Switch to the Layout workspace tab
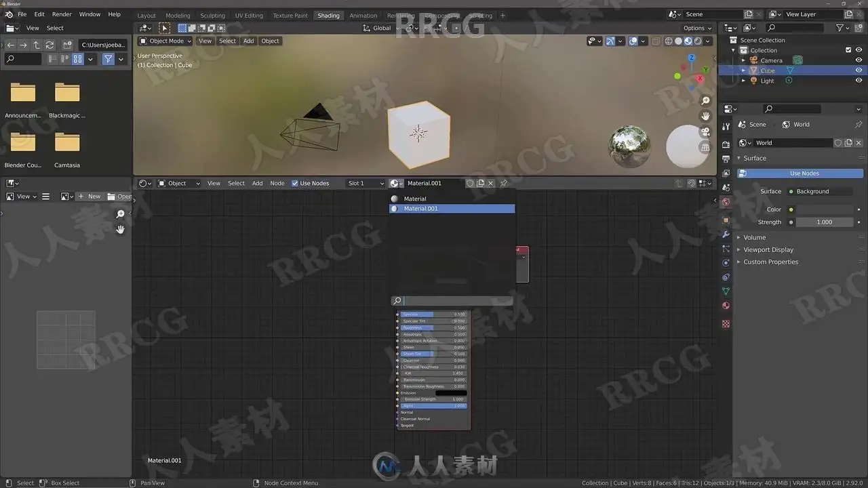Screen dimensions: 868x488 coord(146,16)
